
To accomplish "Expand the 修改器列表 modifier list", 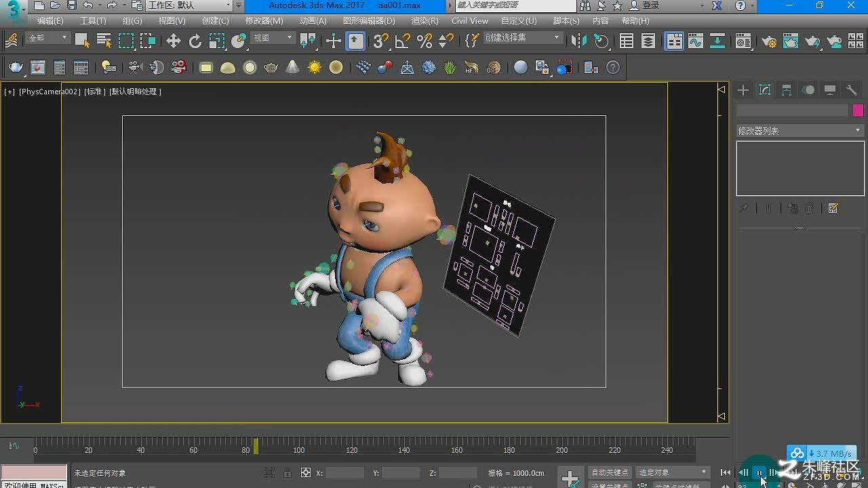I will coord(800,130).
